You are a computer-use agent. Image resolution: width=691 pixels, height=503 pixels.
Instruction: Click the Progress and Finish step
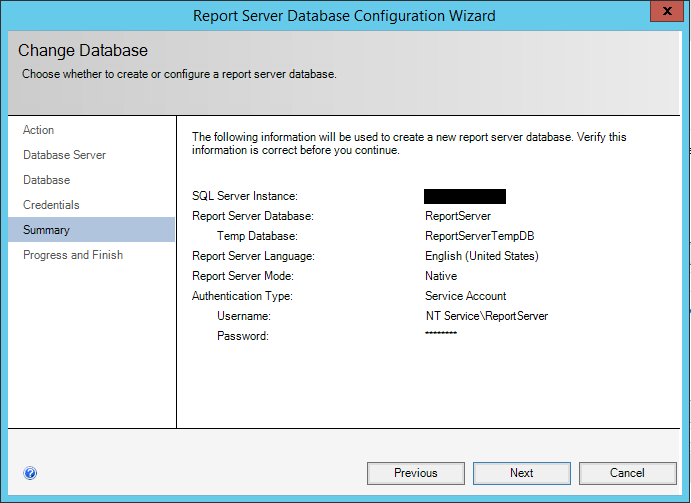coord(73,255)
